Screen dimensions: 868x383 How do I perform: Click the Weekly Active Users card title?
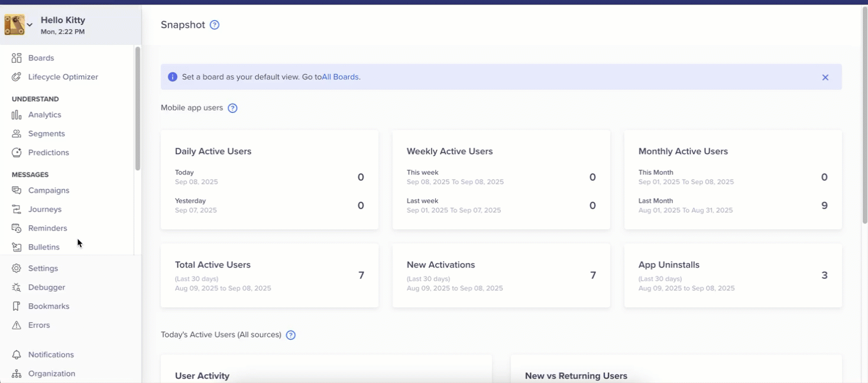click(x=449, y=151)
